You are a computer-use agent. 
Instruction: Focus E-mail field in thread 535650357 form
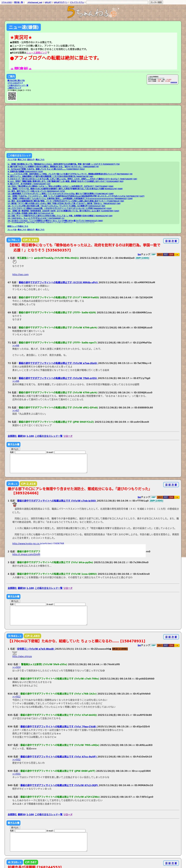pos(70,452)
